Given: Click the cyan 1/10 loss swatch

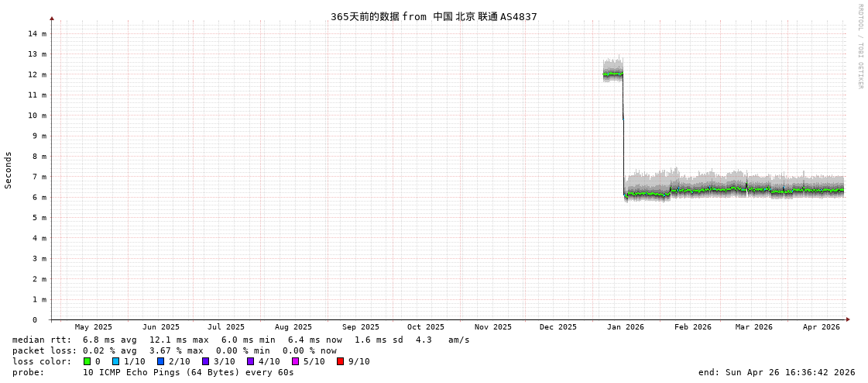Looking at the screenshot, I should (116, 361).
